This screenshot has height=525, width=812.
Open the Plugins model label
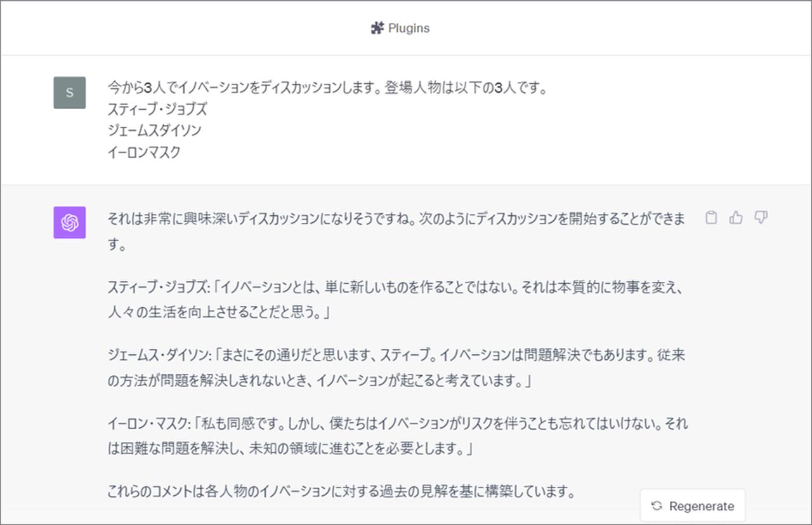coord(409,28)
